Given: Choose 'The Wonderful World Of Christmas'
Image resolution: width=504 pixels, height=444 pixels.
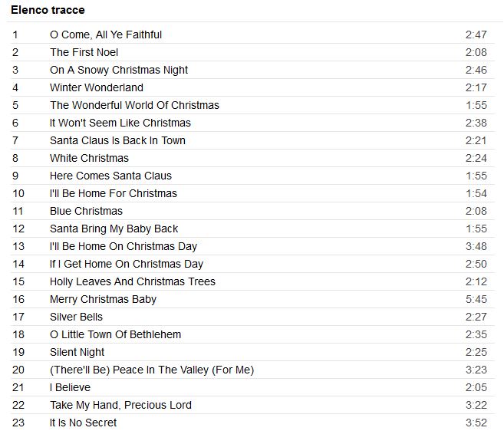Looking at the screenshot, I should 134,105.
